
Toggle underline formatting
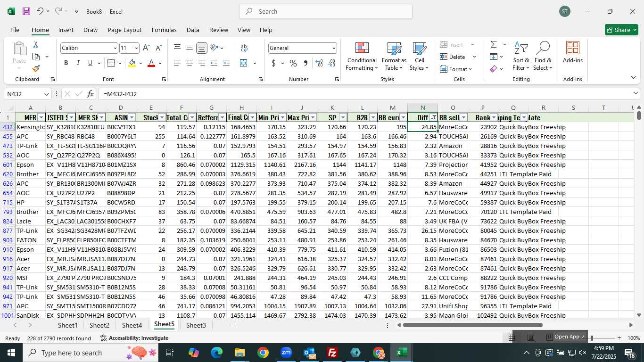click(91, 63)
